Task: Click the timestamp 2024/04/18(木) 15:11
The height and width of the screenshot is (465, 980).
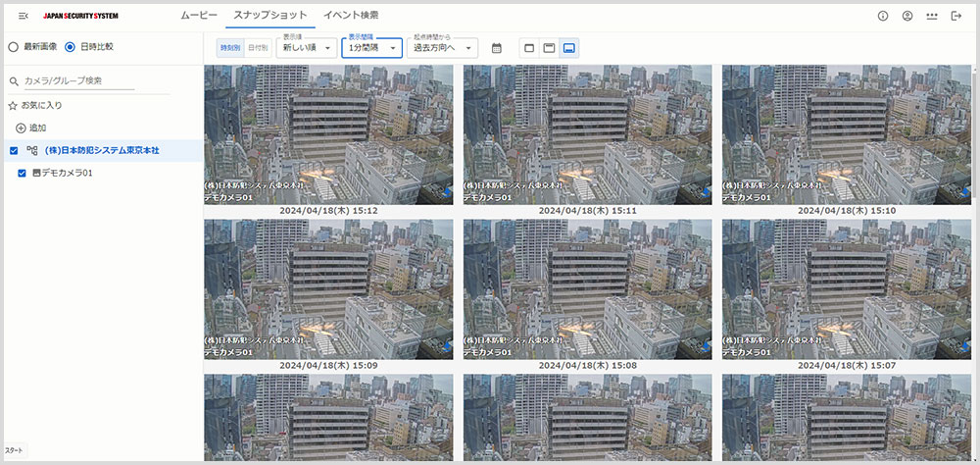Action: pos(587,211)
